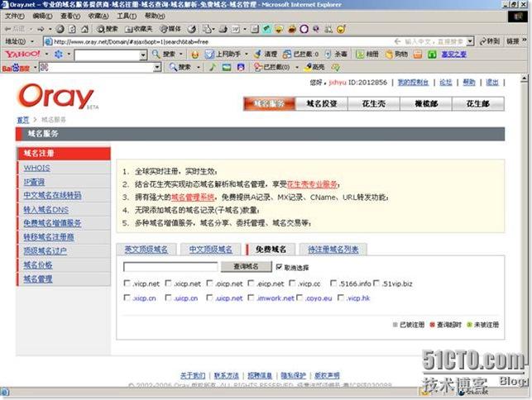
Task: Open the 查看(V) menu
Action: [70, 16]
